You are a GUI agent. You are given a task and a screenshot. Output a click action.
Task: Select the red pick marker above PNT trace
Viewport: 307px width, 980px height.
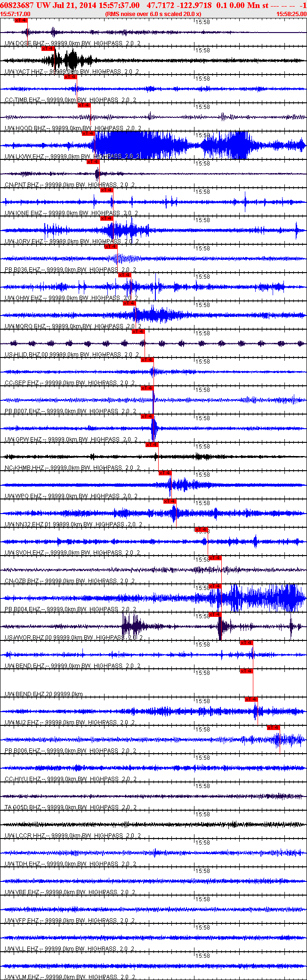[x=93, y=162]
